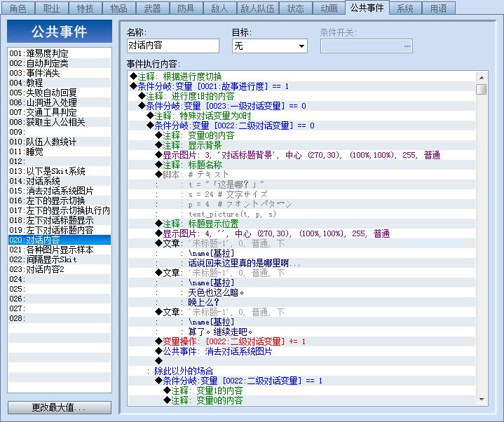Select common event 001:难易度判定

point(60,53)
